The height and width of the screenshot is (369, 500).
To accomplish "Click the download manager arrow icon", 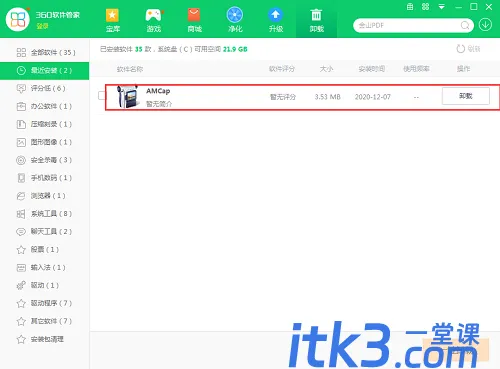I will click(485, 25).
